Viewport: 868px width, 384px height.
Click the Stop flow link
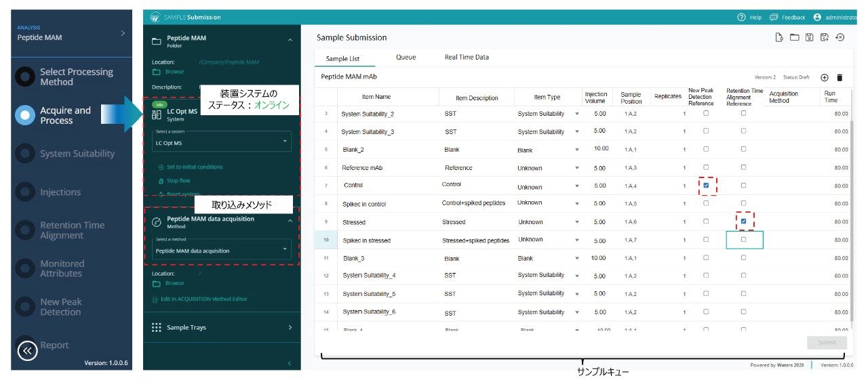point(178,181)
